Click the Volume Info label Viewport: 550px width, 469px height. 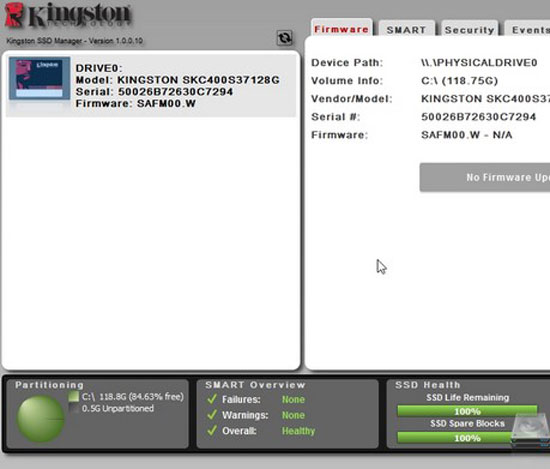347,81
